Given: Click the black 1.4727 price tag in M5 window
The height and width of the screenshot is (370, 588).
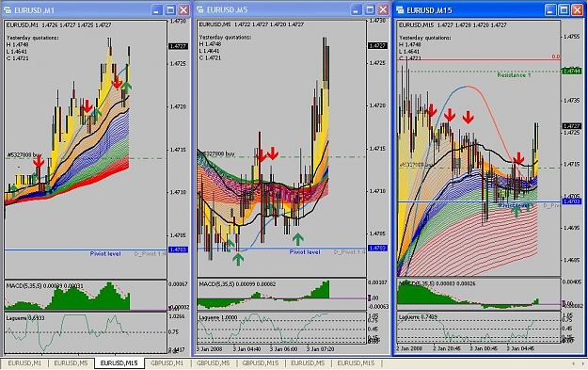Looking at the screenshot, I should click(x=377, y=45).
